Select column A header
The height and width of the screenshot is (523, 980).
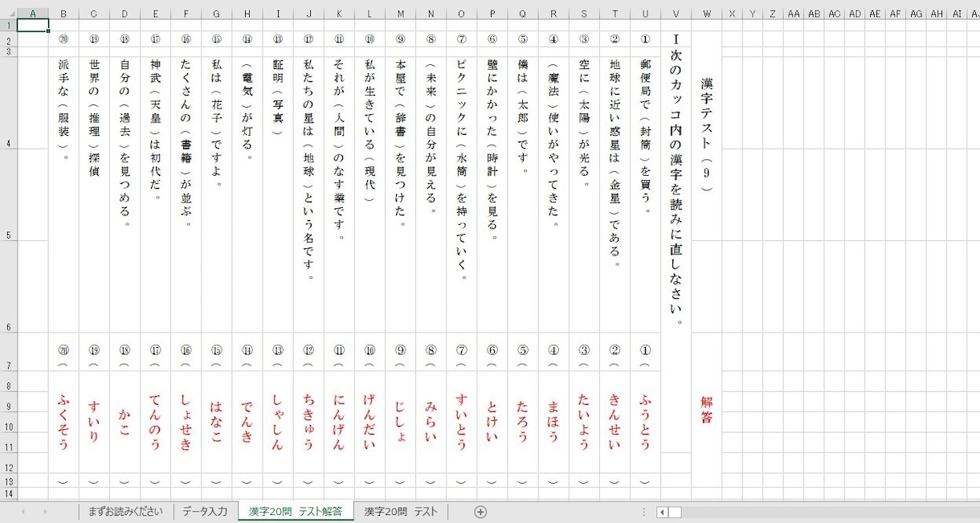pyautogui.click(x=33, y=14)
